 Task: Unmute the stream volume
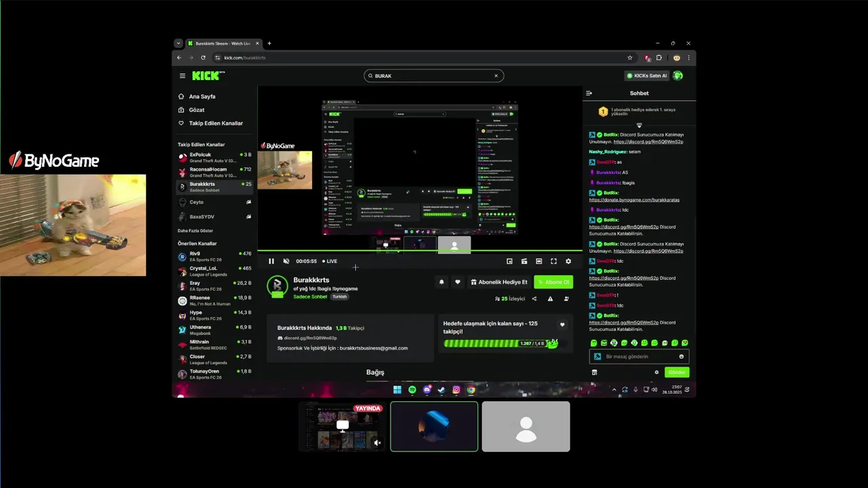[286, 261]
